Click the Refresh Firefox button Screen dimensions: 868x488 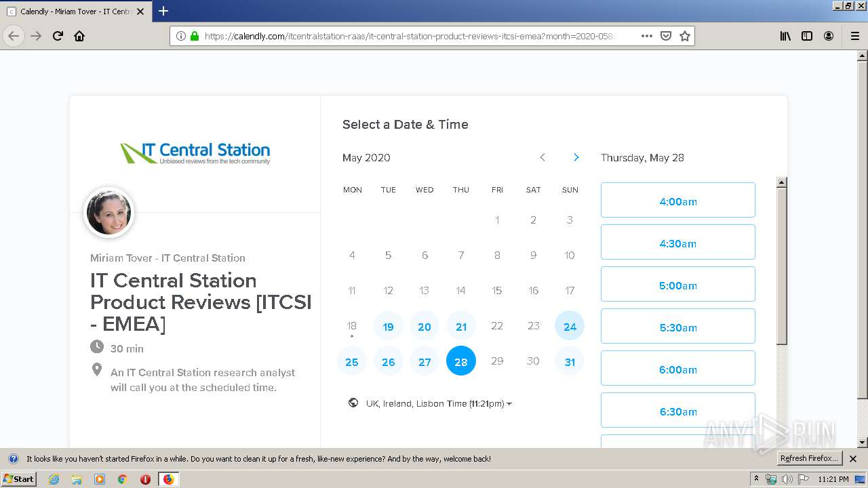click(809, 458)
